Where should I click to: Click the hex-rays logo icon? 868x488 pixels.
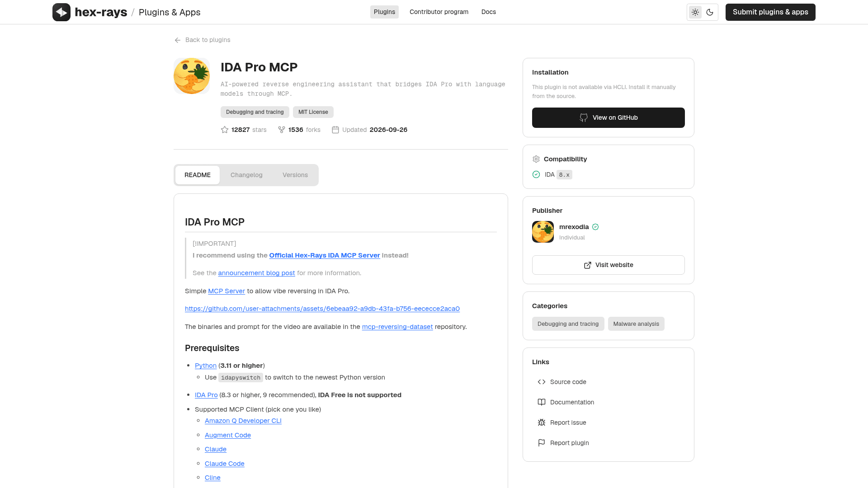point(61,12)
